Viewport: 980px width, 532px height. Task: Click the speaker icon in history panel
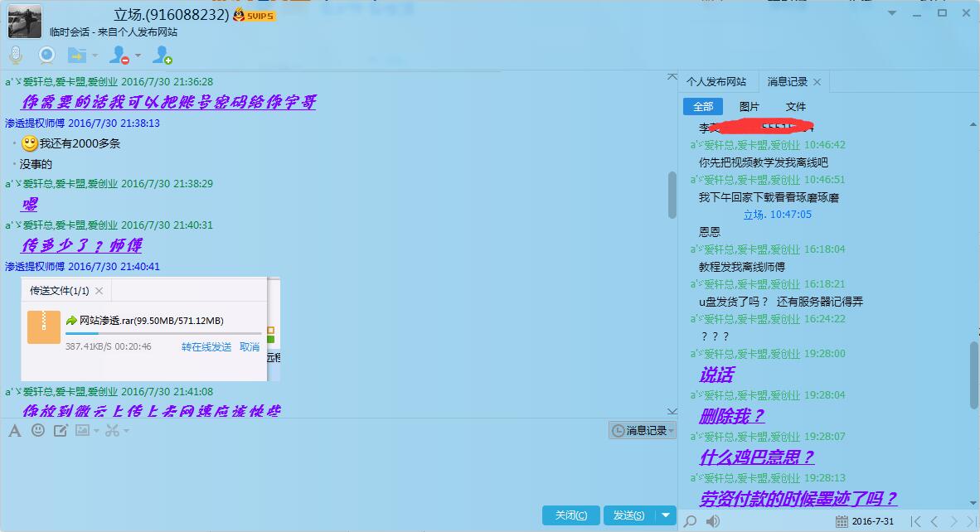713,521
